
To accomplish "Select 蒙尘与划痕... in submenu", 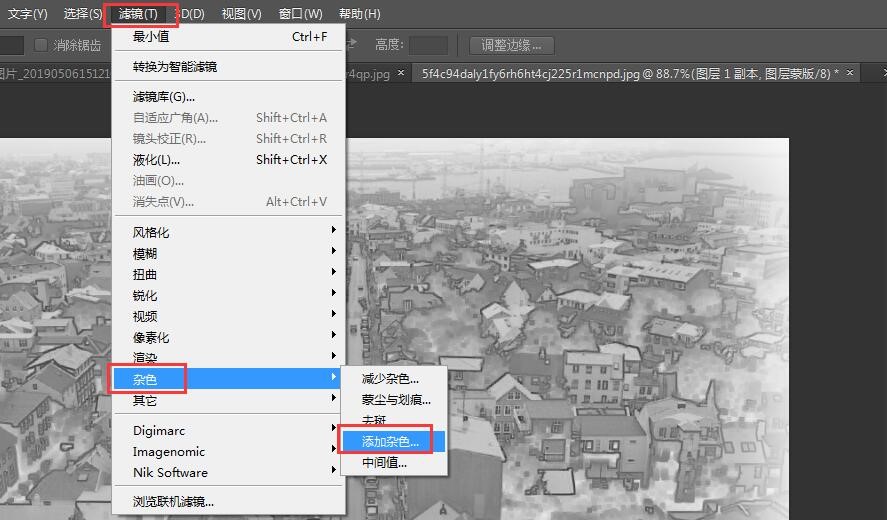I will (x=394, y=399).
